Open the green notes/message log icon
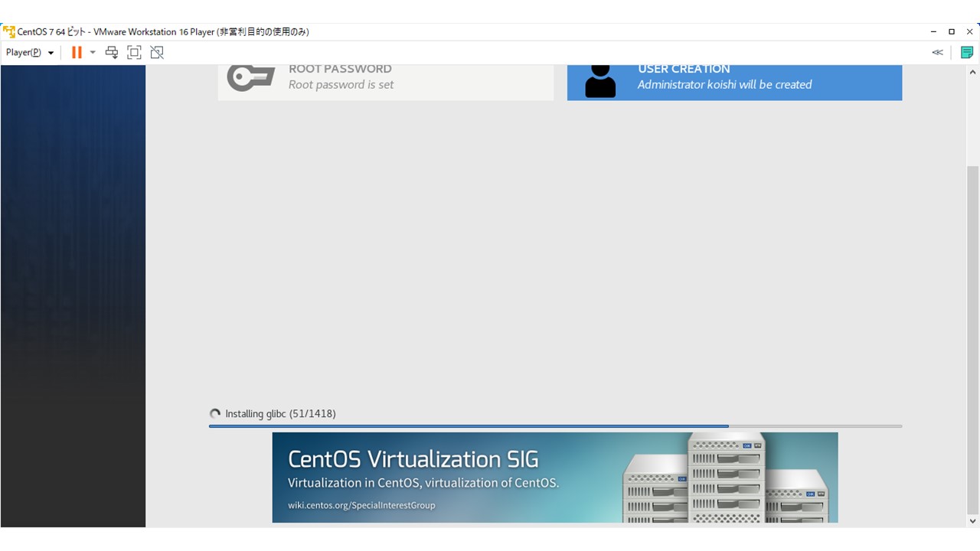980x551 pixels. (x=967, y=53)
